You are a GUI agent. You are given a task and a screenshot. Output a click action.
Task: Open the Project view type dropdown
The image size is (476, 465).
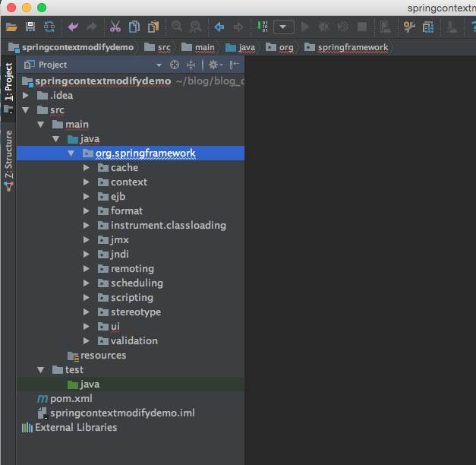[159, 65]
